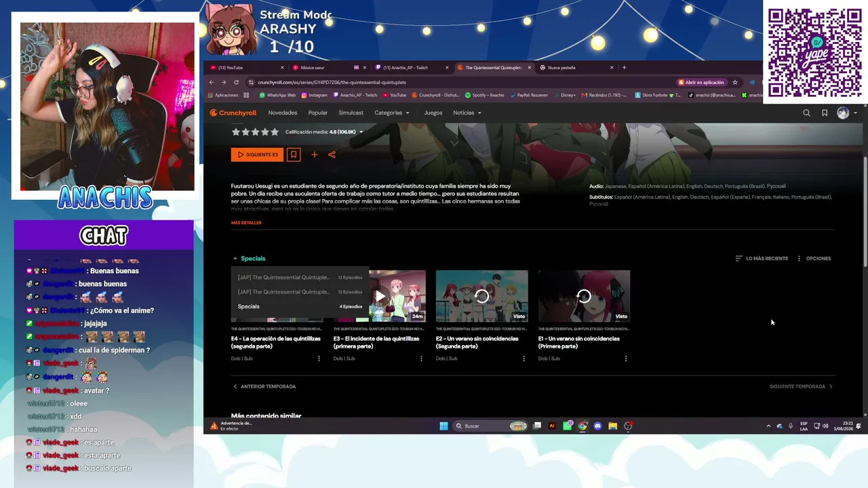Click the Chrome icon in the taskbar
This screenshot has width=868, height=488.
pos(582,426)
